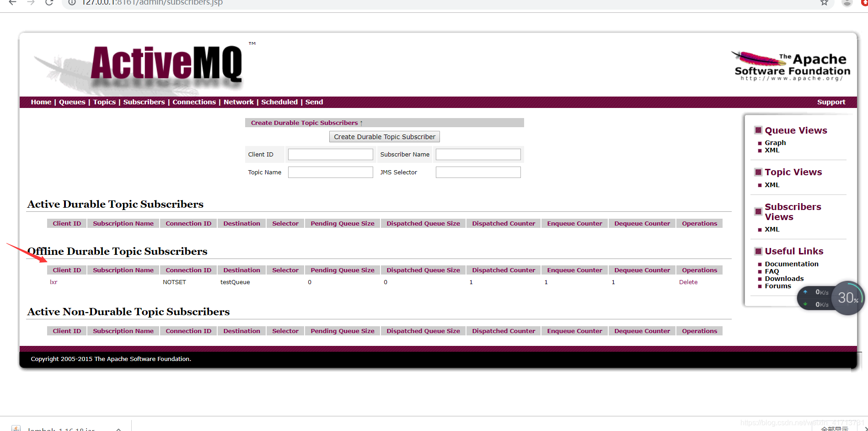Click Operations header in Active Durable table
The width and height of the screenshot is (868, 431).
[699, 223]
